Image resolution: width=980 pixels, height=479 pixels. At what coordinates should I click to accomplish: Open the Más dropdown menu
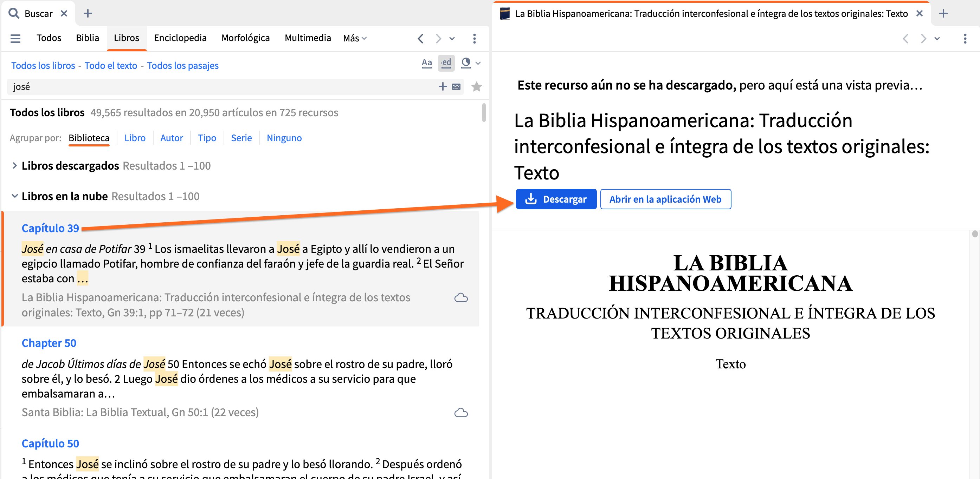(x=355, y=38)
